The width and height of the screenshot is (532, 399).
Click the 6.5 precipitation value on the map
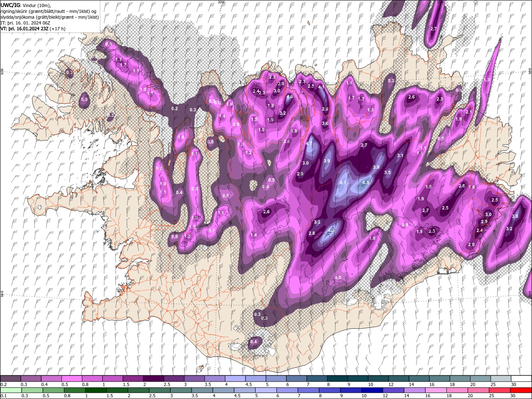tap(366, 182)
